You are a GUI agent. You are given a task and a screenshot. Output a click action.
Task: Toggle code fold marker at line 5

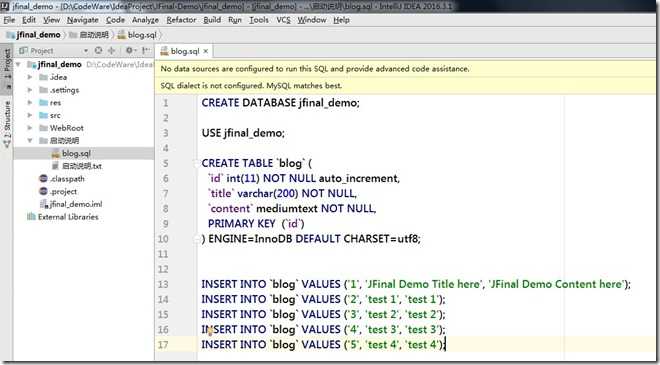click(x=197, y=163)
